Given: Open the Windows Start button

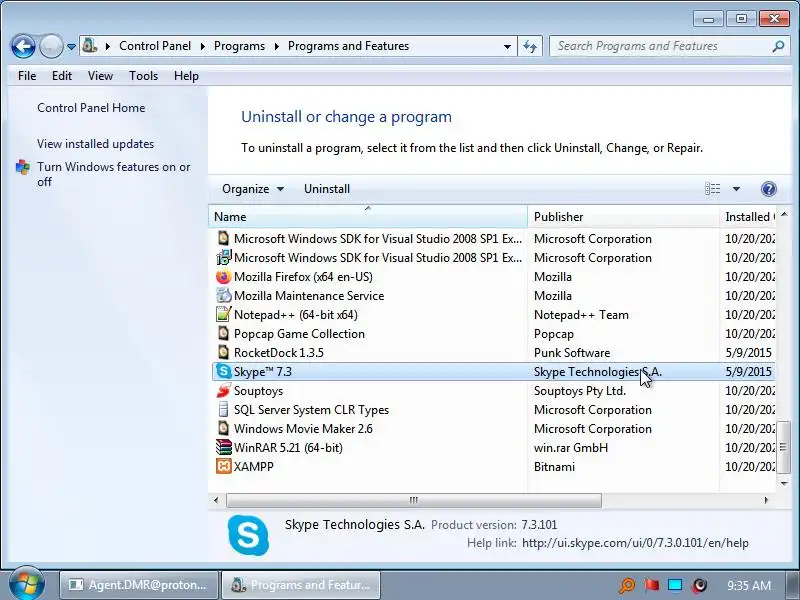Looking at the screenshot, I should point(27,584).
